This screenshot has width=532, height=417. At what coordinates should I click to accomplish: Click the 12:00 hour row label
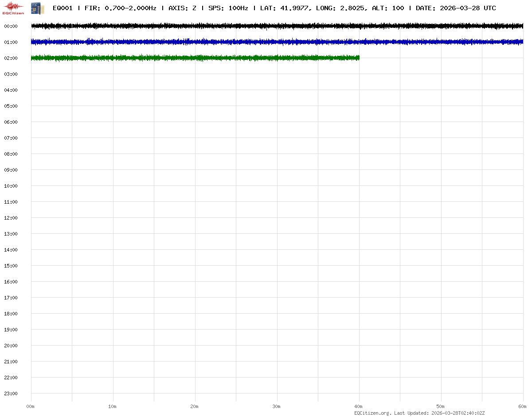point(11,218)
